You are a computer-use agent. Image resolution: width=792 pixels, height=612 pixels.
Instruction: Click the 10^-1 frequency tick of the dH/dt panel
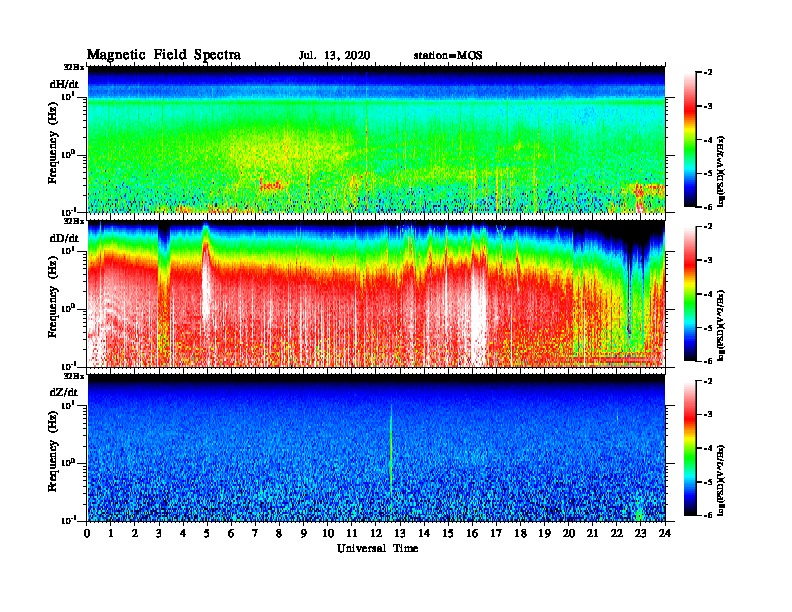pyautogui.click(x=68, y=211)
